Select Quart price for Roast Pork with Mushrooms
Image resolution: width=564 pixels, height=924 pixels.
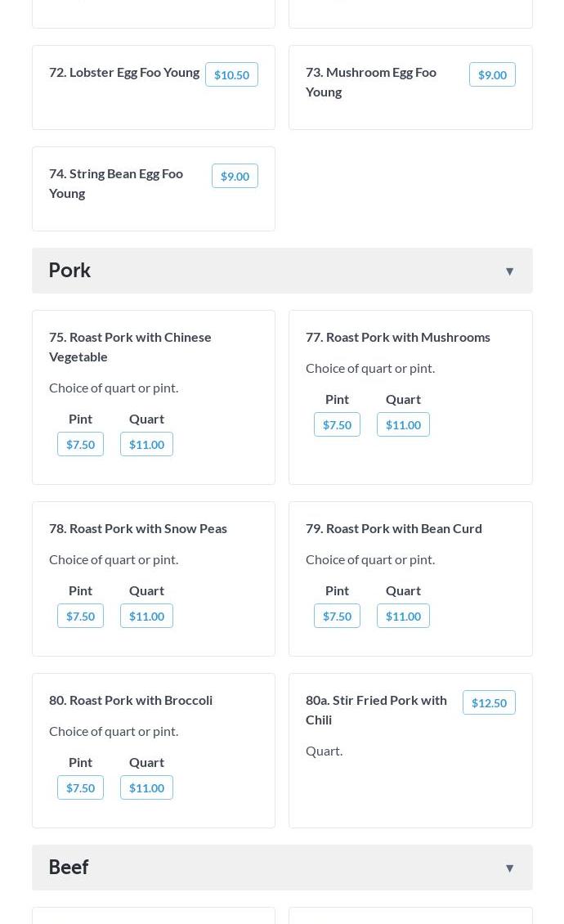pos(403,424)
